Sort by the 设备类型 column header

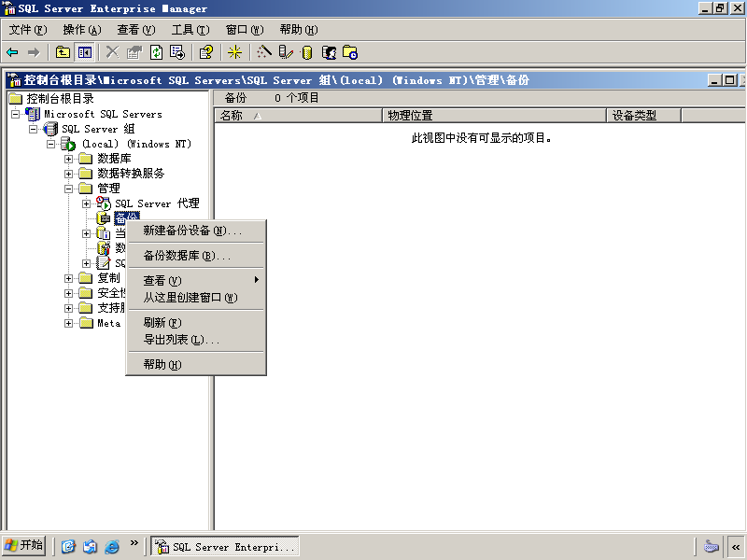tap(643, 115)
